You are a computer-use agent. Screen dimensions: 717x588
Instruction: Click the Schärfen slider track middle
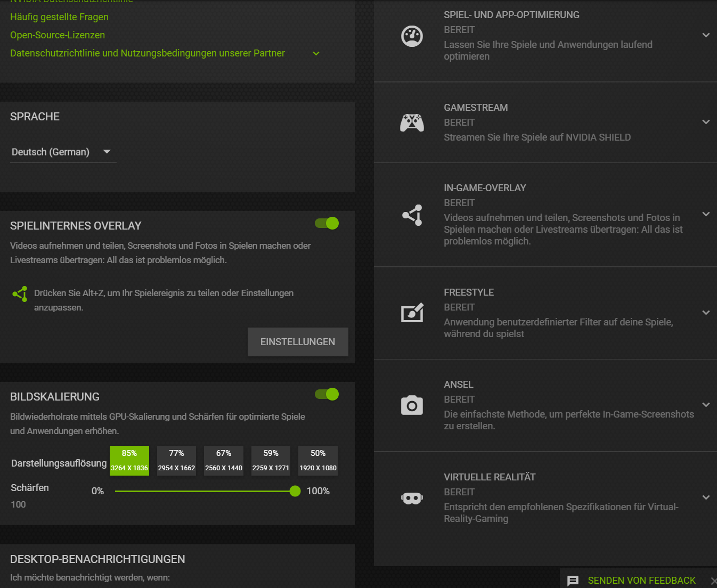point(205,491)
